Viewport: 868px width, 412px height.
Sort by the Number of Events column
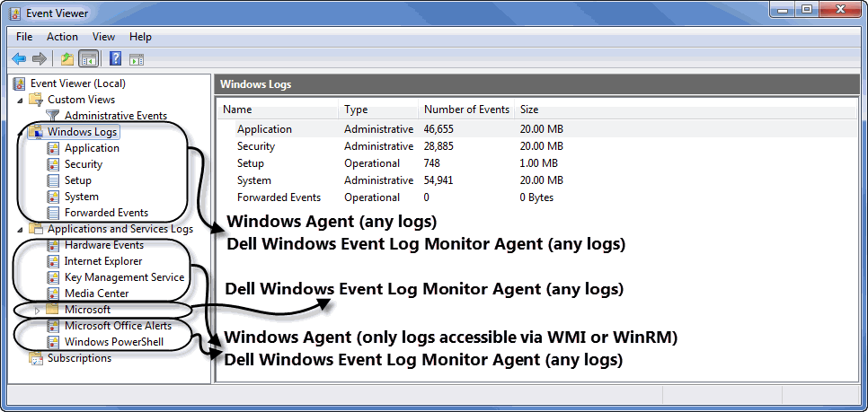tap(466, 110)
